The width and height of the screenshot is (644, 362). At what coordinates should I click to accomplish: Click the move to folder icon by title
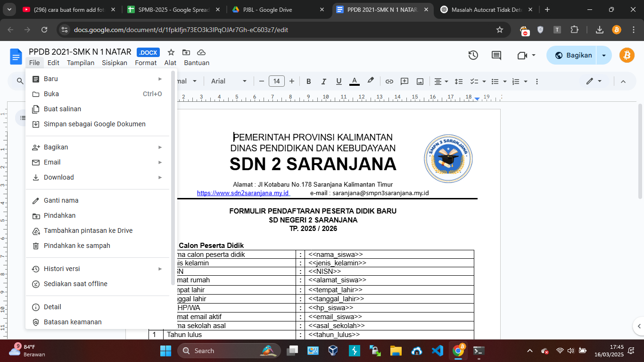186,52
